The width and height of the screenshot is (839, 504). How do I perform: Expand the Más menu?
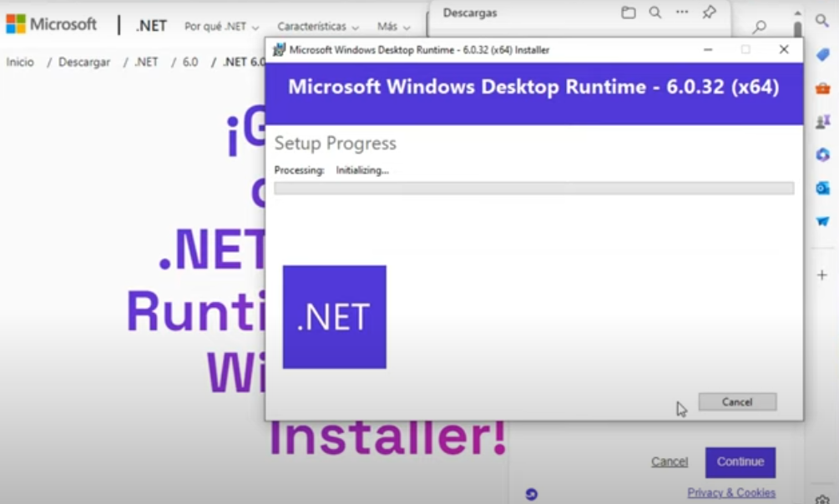[x=393, y=26]
